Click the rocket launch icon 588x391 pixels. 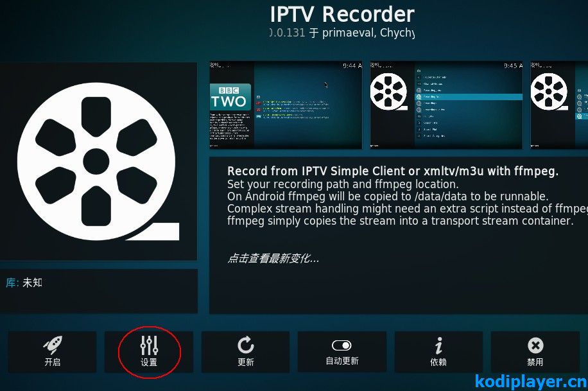click(53, 345)
